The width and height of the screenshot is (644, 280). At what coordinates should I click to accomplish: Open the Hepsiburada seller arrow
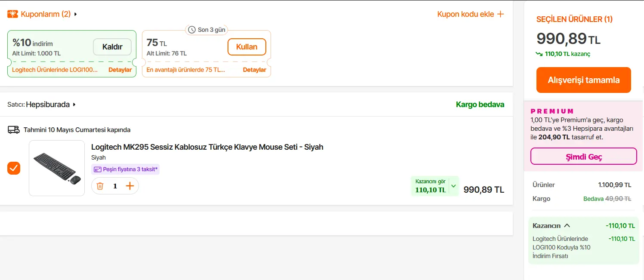point(74,105)
